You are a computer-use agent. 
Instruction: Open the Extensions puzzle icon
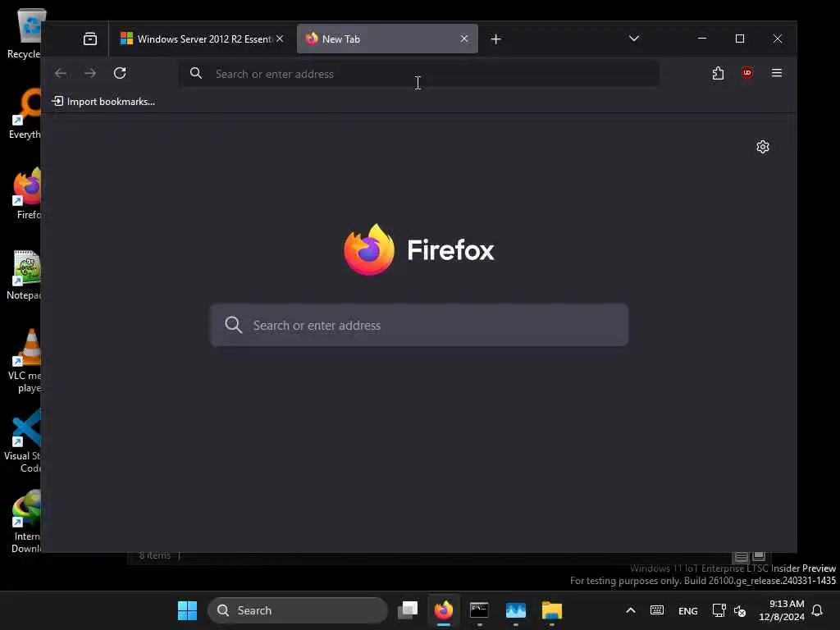pyautogui.click(x=718, y=73)
